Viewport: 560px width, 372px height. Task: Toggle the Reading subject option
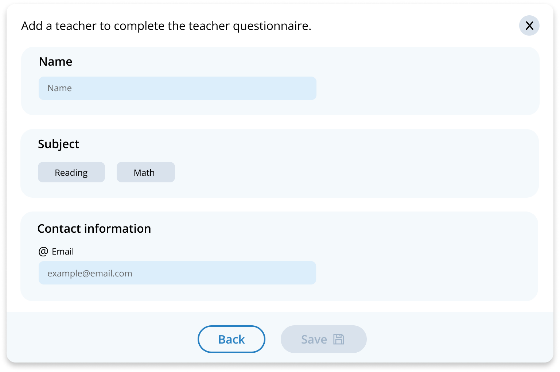click(71, 172)
